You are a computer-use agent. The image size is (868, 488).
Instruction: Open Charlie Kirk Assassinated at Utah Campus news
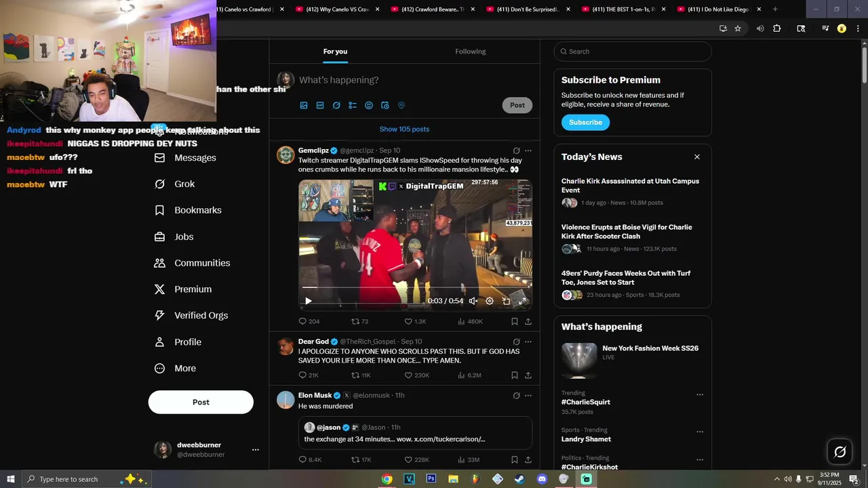click(630, 186)
